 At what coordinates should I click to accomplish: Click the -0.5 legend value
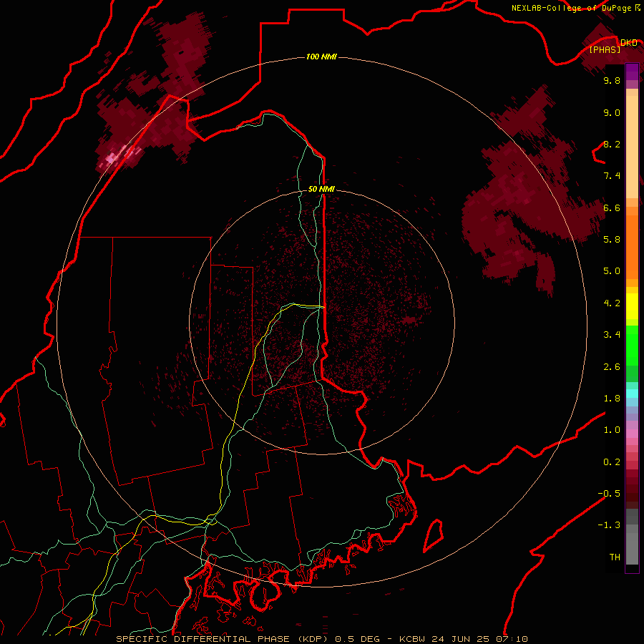[609, 494]
